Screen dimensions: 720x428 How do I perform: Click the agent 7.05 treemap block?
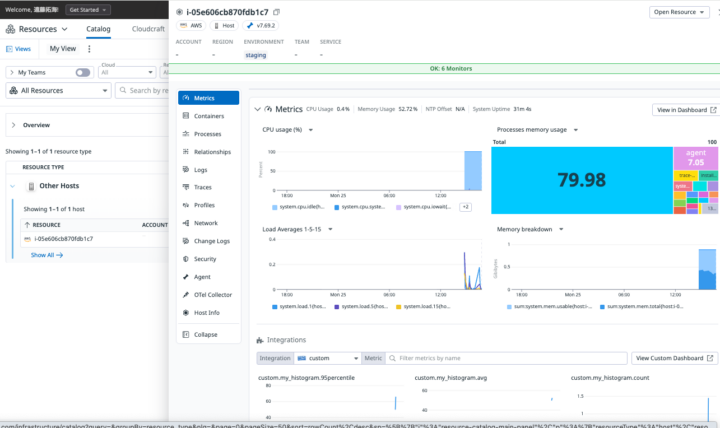695,158
